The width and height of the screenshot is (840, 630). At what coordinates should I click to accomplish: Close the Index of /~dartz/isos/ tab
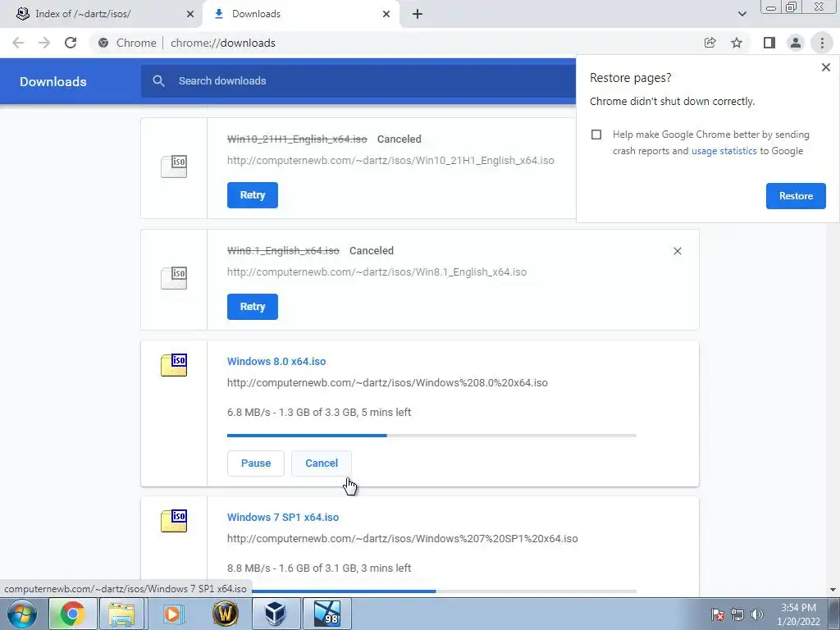click(190, 14)
